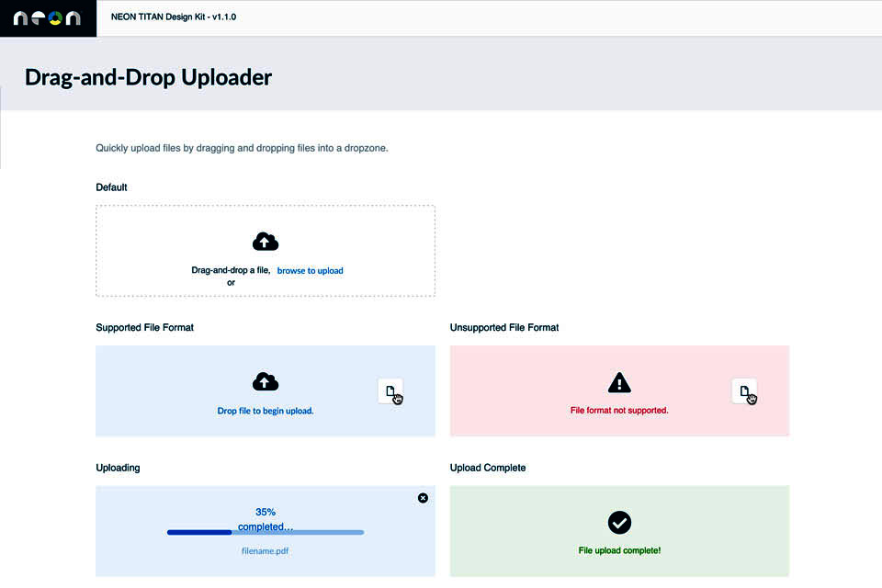Cancel the upload with the X button
This screenshot has height=588, width=882.
(x=423, y=498)
